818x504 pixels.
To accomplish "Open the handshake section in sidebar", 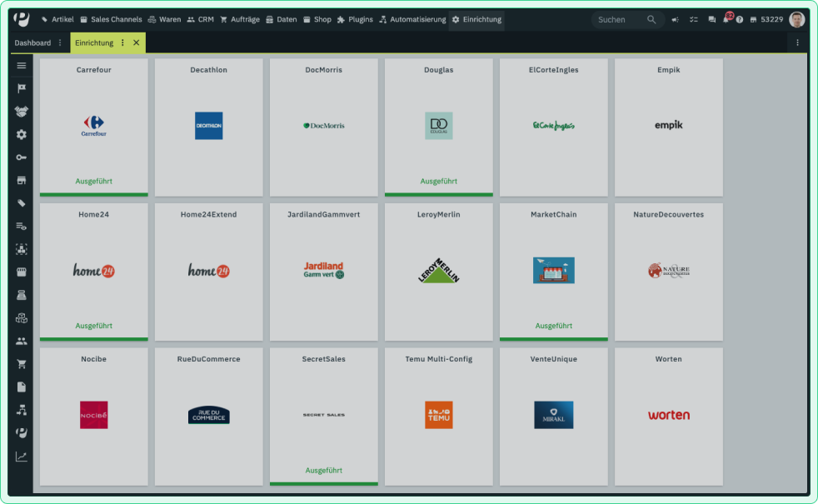I will pyautogui.click(x=22, y=111).
